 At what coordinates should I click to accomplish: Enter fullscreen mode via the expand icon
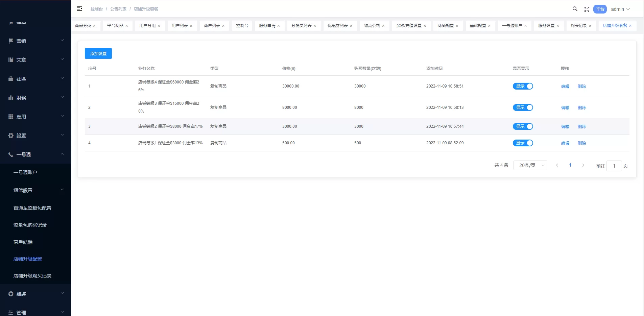click(x=587, y=9)
